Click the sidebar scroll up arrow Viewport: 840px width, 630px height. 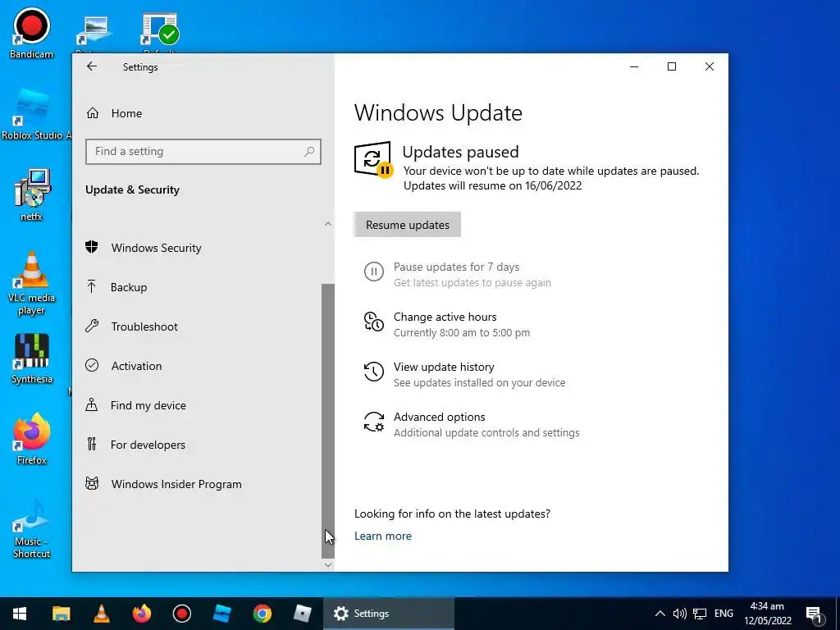(328, 224)
